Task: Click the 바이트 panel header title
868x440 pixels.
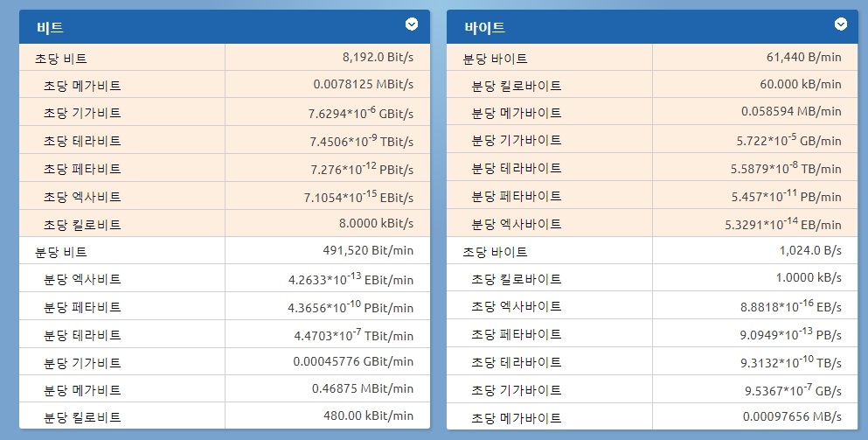Action: 485,28
